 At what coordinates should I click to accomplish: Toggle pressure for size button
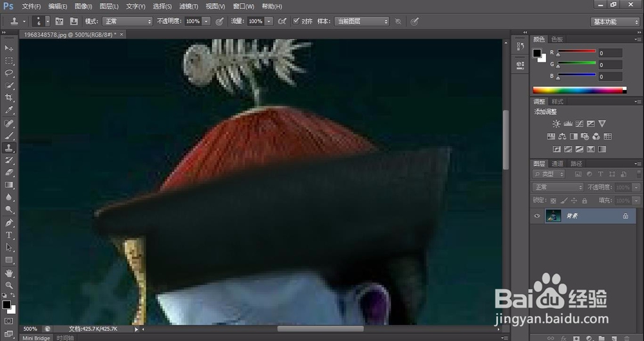(x=415, y=21)
